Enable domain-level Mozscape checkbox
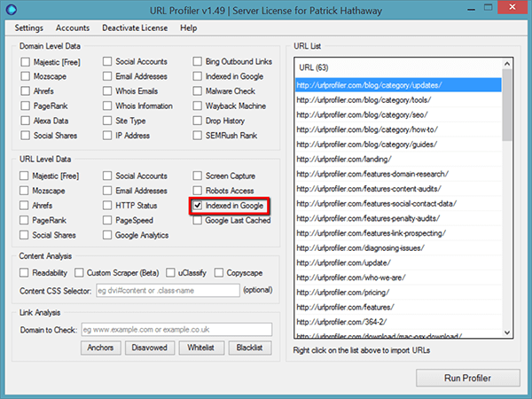 click(x=25, y=76)
